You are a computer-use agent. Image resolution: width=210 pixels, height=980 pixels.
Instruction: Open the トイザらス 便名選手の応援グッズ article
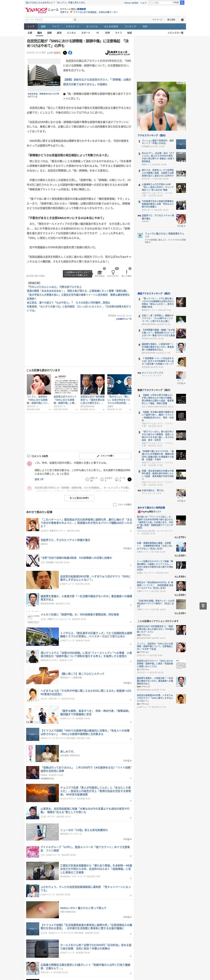tap(96, 635)
